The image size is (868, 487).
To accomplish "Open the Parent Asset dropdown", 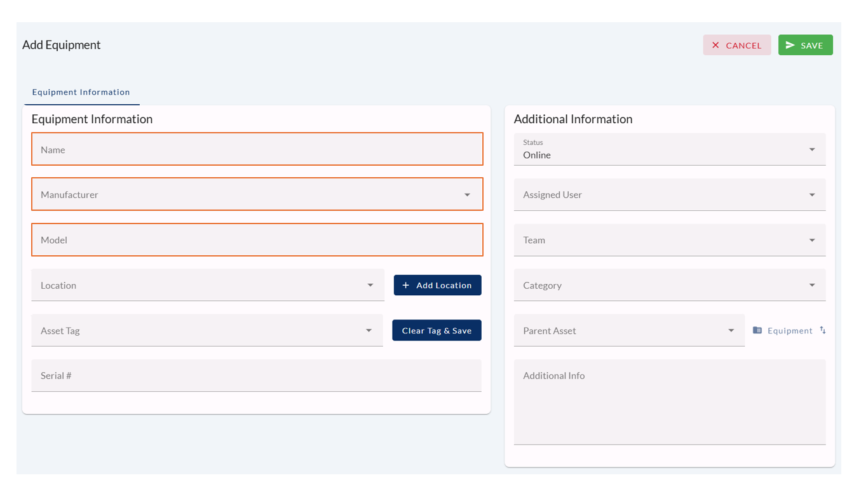I will tap(731, 330).
